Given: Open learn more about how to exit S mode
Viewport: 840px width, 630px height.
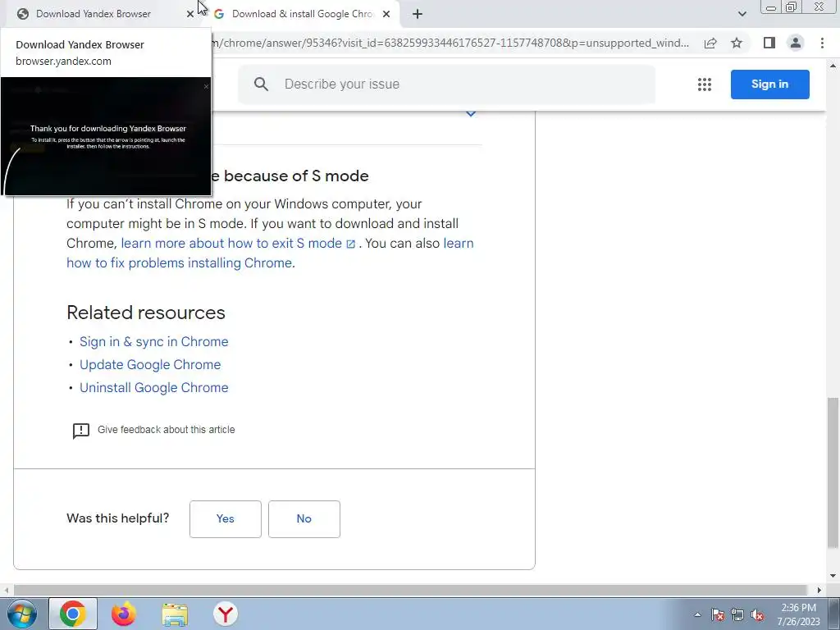Looking at the screenshot, I should tap(238, 243).
